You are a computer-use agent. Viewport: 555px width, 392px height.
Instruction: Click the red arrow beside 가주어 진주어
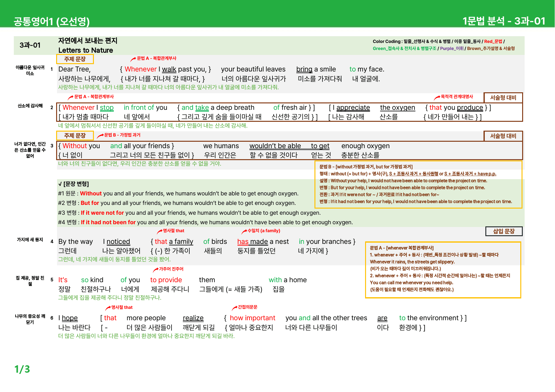(155, 270)
